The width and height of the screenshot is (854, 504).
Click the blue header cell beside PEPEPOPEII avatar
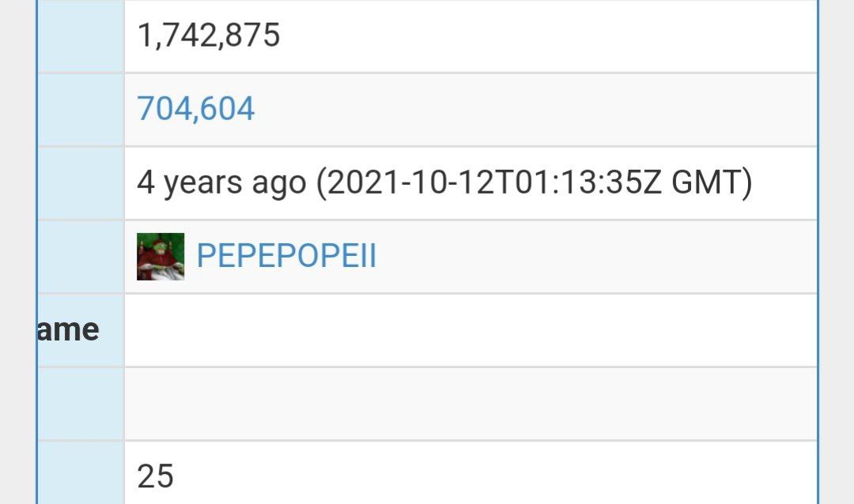click(x=81, y=257)
